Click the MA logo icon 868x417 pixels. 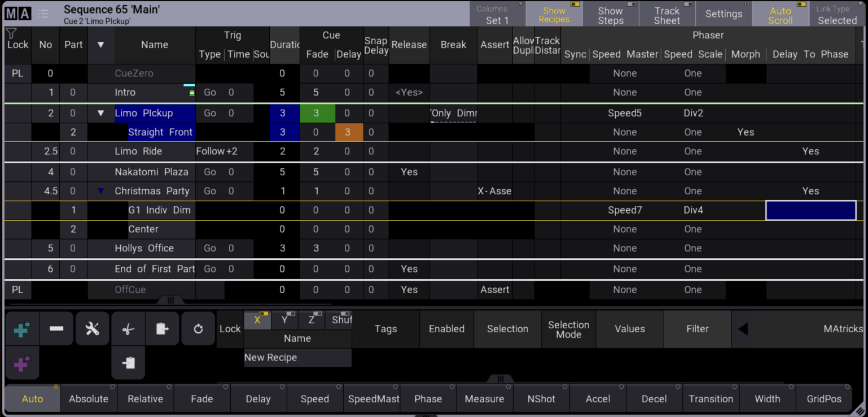point(18,14)
